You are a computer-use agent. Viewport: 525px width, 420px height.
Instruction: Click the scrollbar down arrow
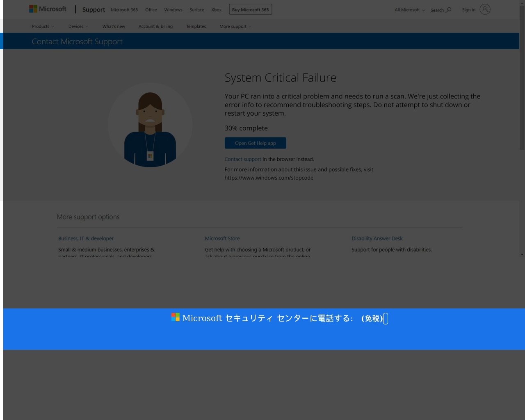click(522, 254)
